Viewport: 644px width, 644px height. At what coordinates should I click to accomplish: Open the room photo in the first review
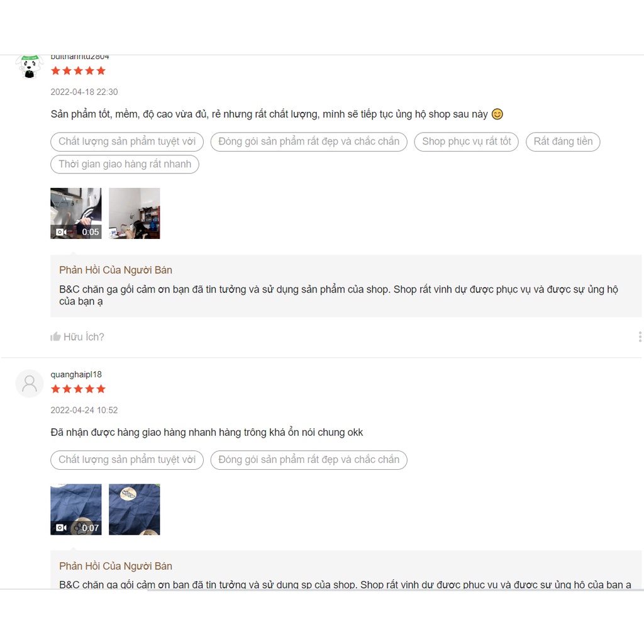point(134,213)
